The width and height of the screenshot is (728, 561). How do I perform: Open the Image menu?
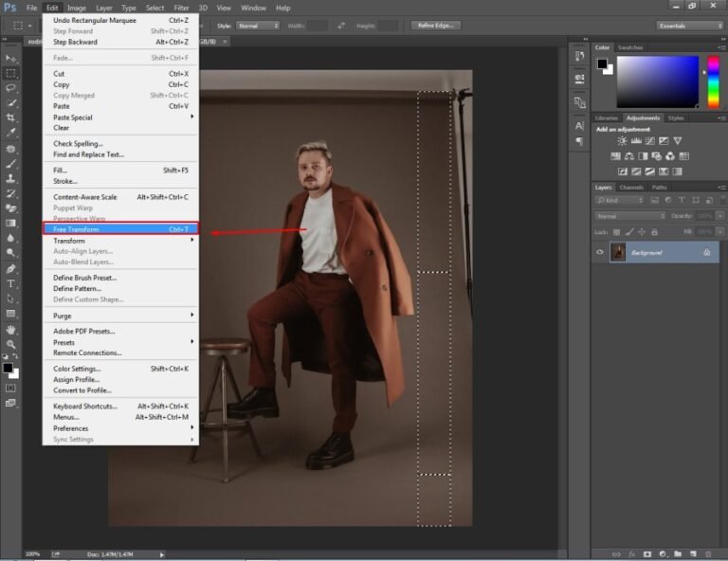(77, 8)
